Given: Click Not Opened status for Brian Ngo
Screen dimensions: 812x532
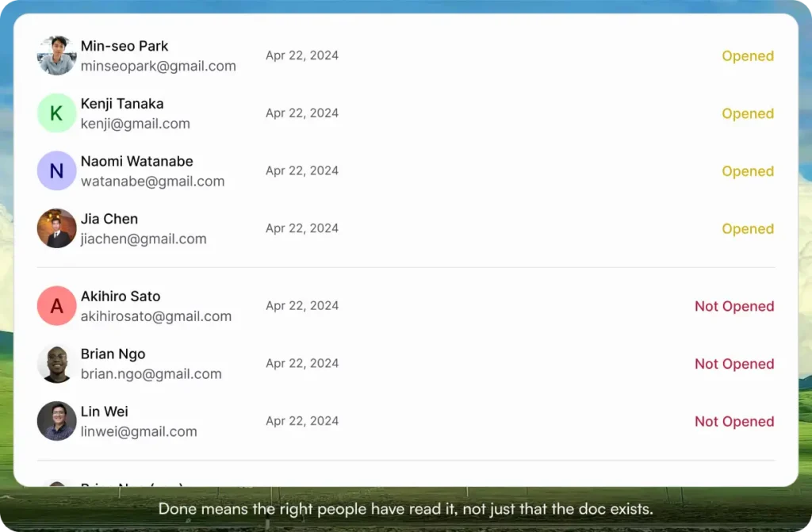Looking at the screenshot, I should point(734,364).
